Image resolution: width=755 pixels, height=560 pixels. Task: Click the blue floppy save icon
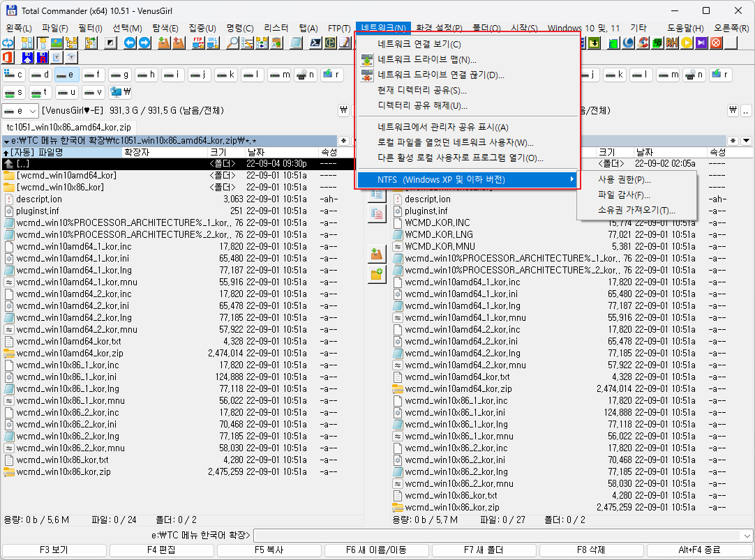27,58
